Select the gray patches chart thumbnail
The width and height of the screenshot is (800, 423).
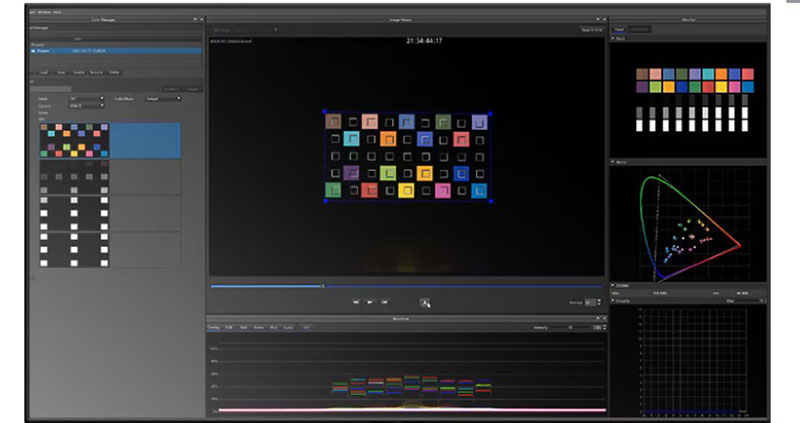click(x=74, y=177)
